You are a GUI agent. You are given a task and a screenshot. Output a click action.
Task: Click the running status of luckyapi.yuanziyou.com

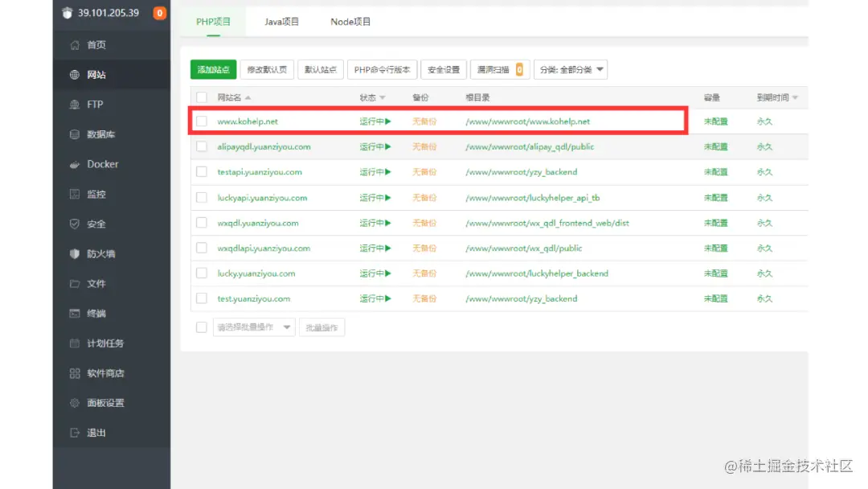(375, 198)
